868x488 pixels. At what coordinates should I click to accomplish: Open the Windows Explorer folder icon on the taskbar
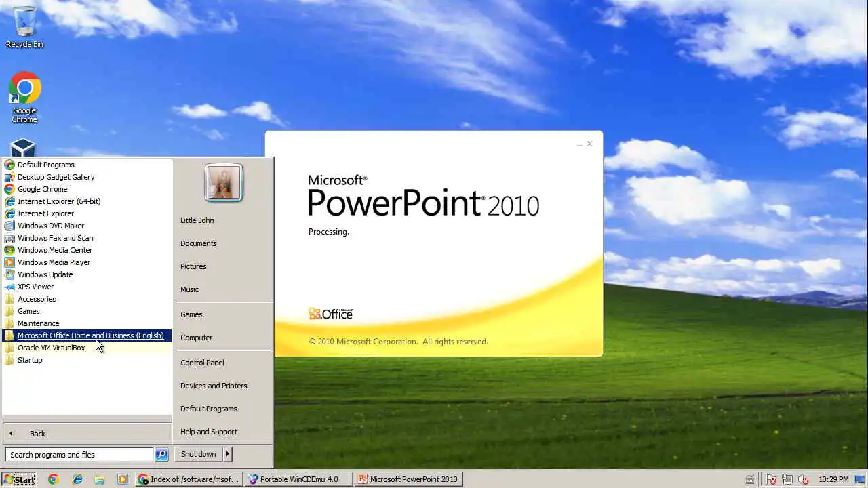point(100,479)
